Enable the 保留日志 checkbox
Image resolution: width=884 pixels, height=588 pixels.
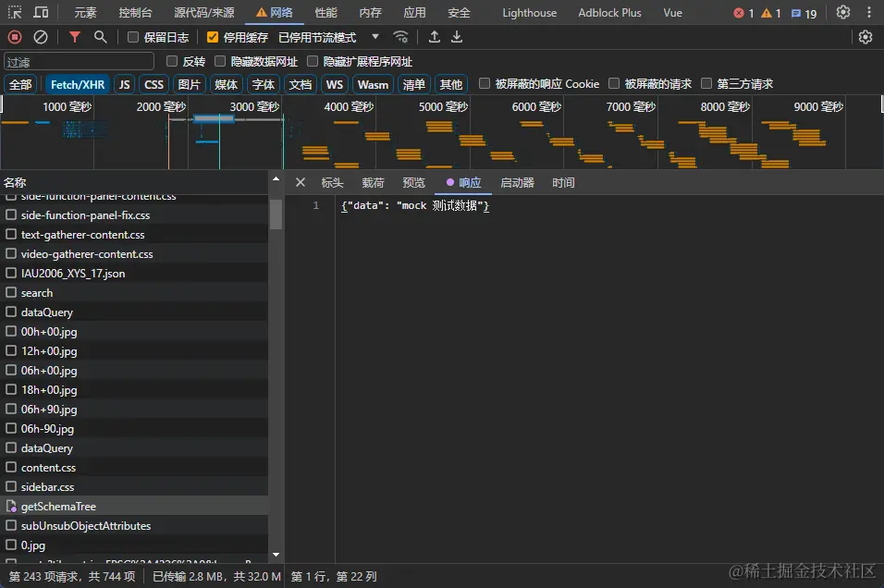pos(133,38)
